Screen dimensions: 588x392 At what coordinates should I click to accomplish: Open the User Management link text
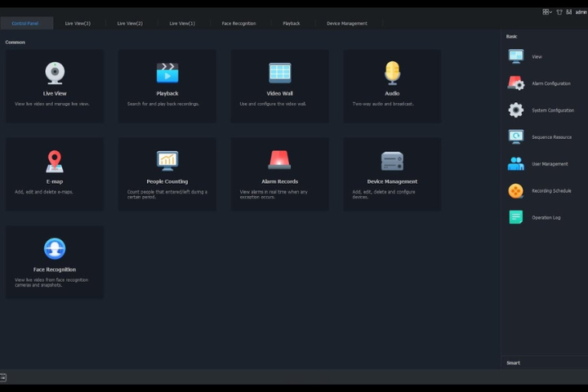[550, 164]
